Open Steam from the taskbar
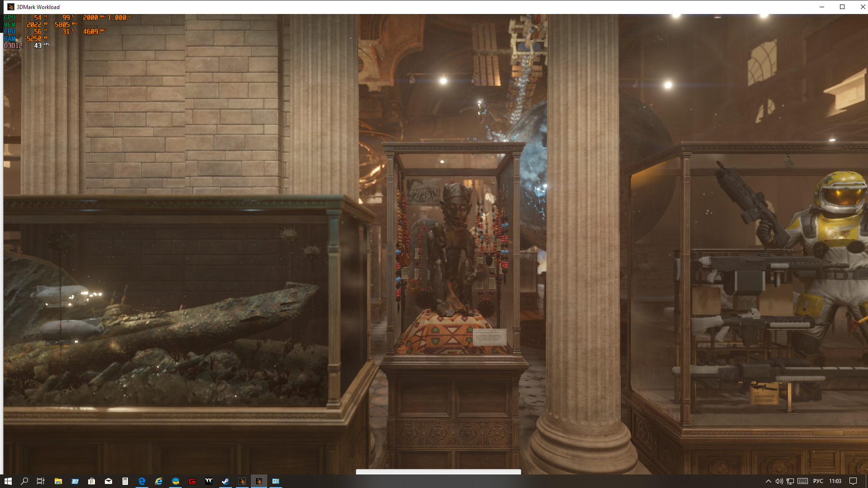 [225, 481]
